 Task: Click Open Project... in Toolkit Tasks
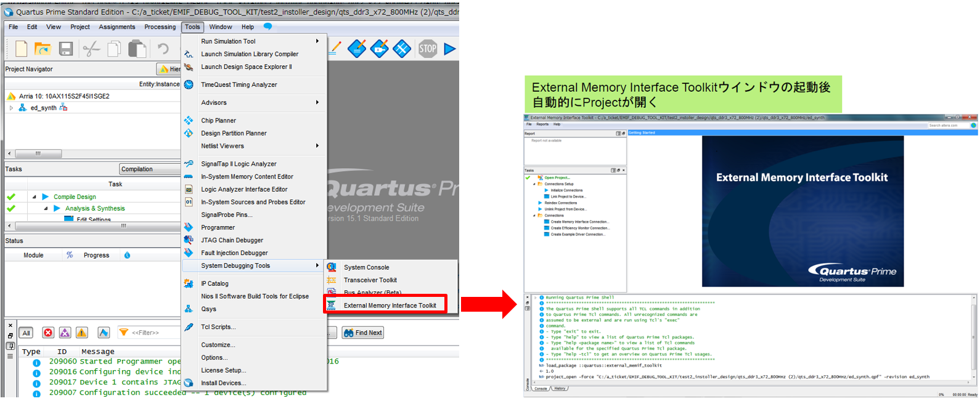[x=557, y=177]
